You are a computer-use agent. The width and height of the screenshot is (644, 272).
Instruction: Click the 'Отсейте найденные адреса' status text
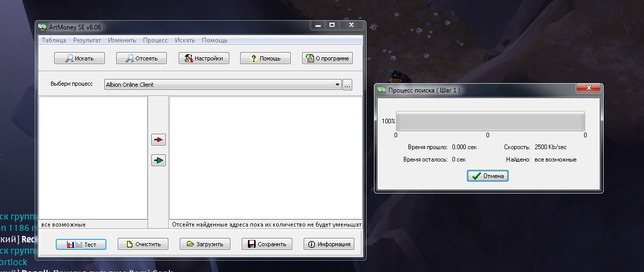(266, 225)
